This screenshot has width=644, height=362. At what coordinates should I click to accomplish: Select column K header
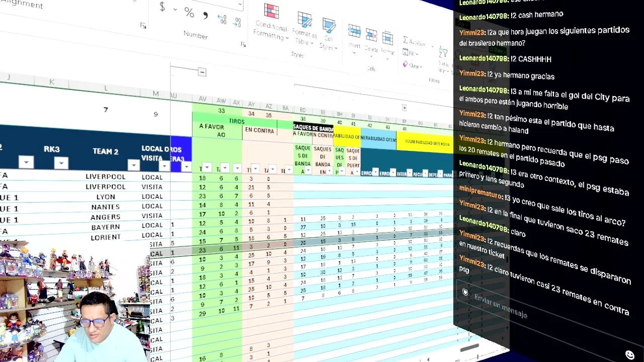[52, 82]
